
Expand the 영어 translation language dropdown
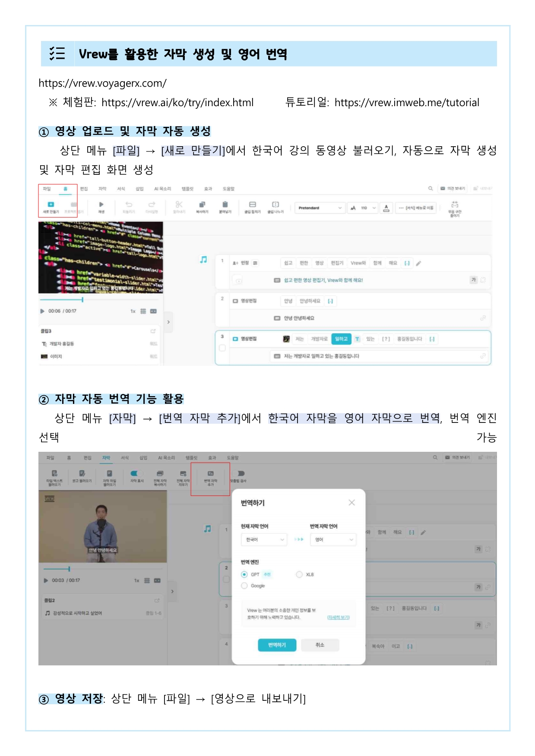pyautogui.click(x=333, y=539)
